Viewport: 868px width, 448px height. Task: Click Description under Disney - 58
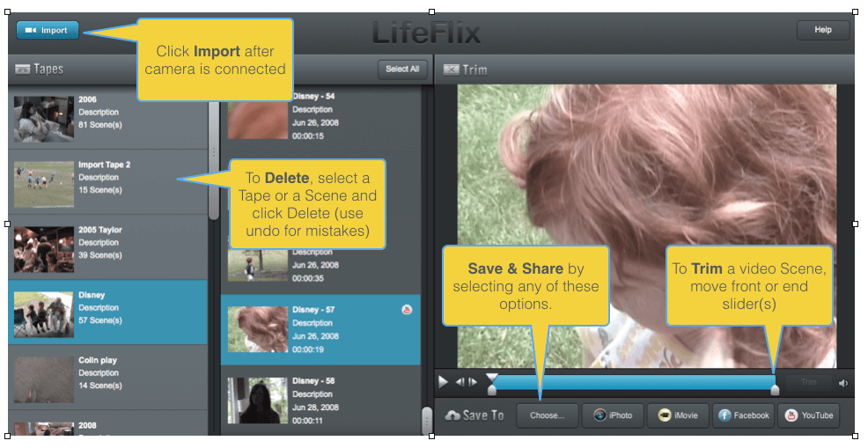click(313, 394)
